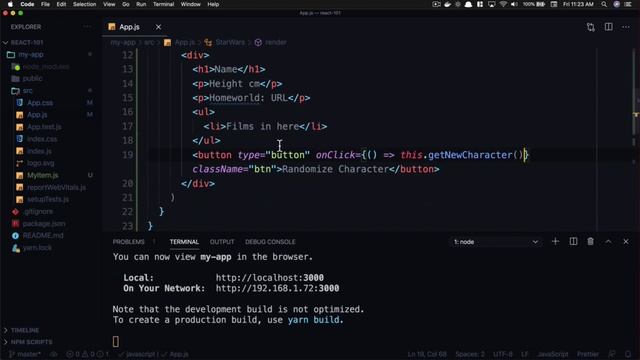The height and width of the screenshot is (360, 640).
Task: Expand the TIMELINE section
Action: point(24,330)
